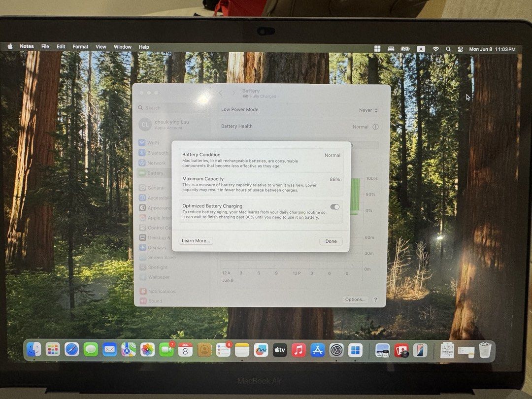Open the Format menu

[x=80, y=47]
